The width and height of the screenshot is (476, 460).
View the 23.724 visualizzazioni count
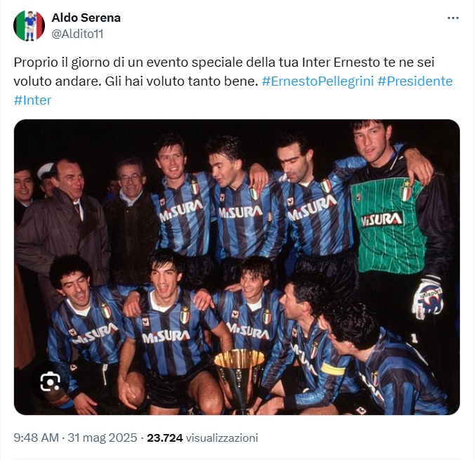click(x=202, y=438)
